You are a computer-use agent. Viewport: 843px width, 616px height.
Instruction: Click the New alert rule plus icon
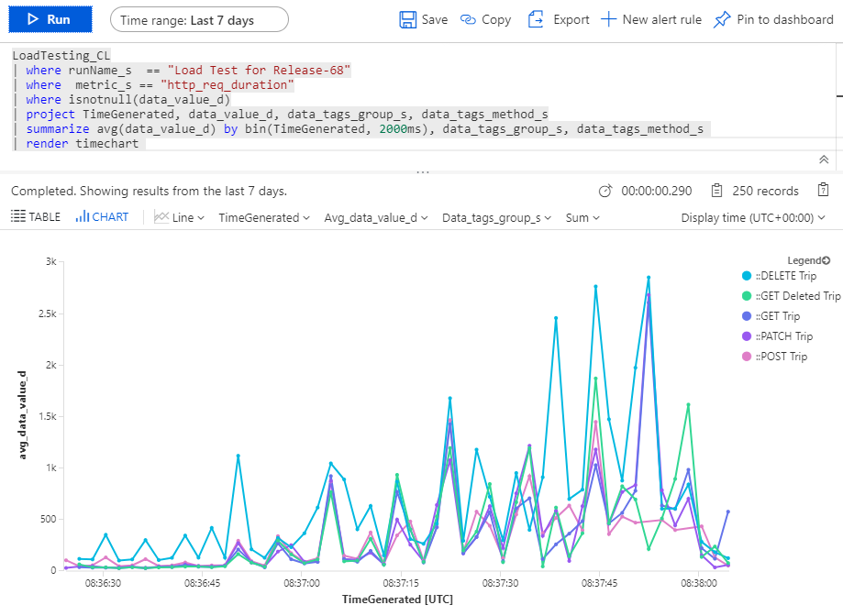pyautogui.click(x=608, y=19)
